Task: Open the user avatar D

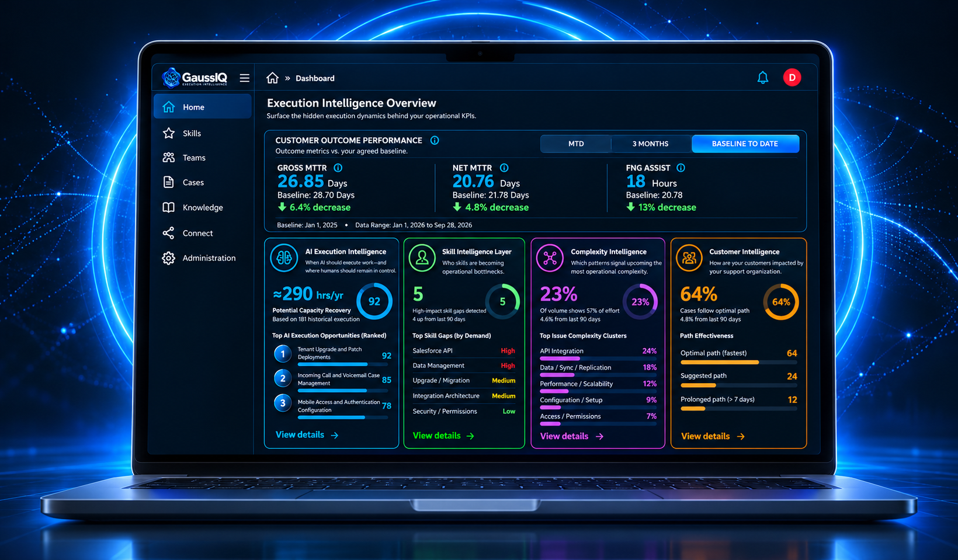Action: point(792,77)
